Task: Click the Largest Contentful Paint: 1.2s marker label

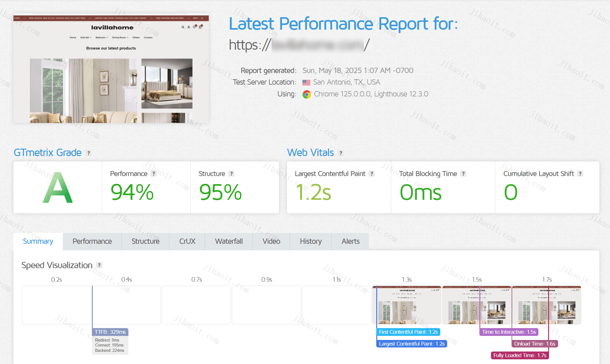Action: 412,344
